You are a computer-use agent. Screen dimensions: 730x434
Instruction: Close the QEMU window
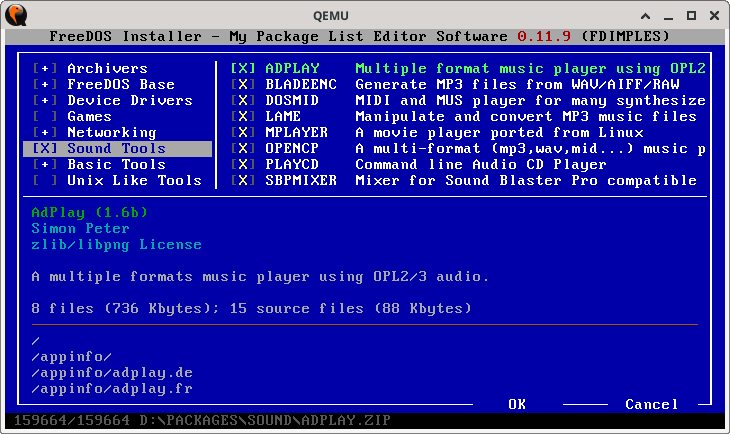tap(714, 16)
